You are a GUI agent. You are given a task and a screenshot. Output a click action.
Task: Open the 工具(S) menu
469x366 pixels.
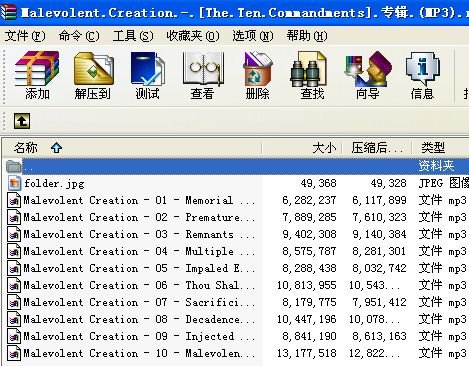(133, 36)
